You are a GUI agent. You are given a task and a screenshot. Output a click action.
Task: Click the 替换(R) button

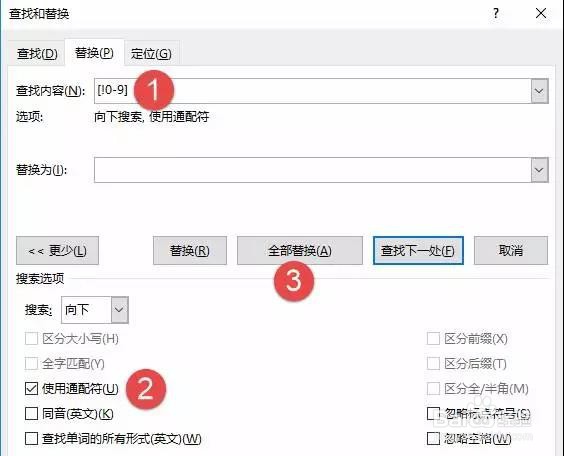[190, 251]
